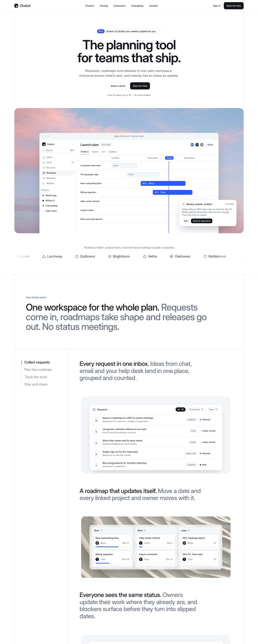Screen dimensions: 258x644
Task: Open Pricing in the top navigation
Action: (104, 6)
